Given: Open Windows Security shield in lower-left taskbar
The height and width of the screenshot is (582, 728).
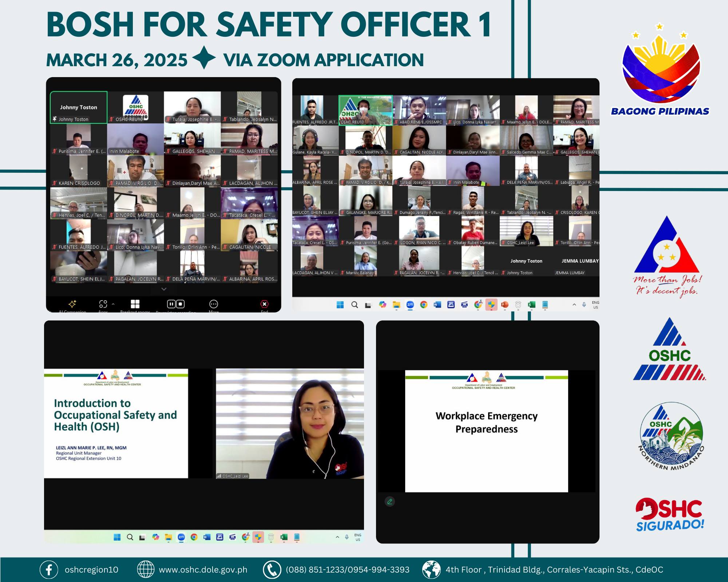Looking at the screenshot, I should [258, 537].
